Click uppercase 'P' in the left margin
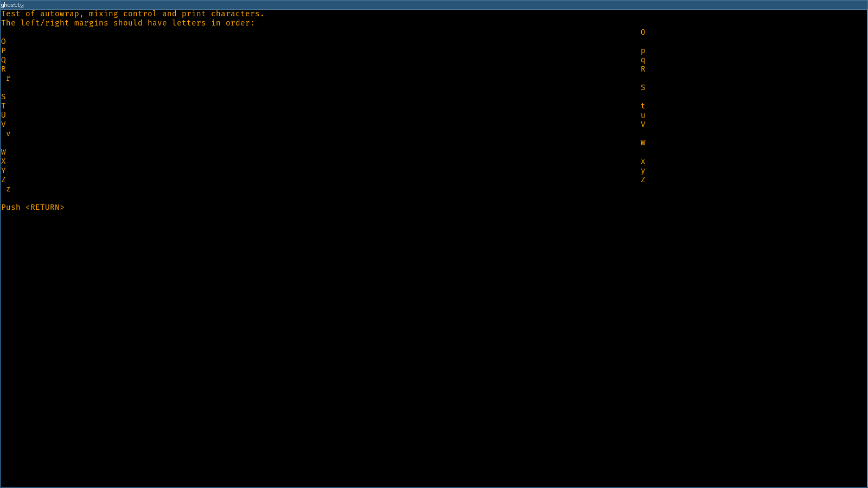This screenshot has height=488, width=868. (x=3, y=50)
